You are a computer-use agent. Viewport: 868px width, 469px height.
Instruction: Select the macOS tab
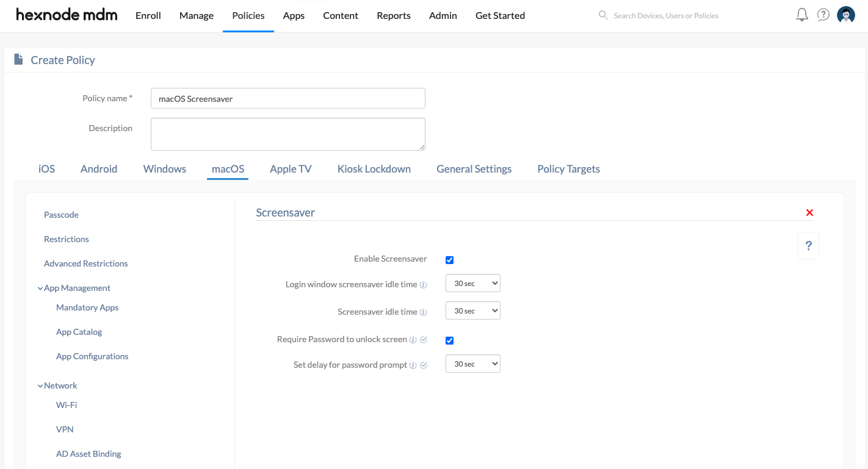coord(228,169)
